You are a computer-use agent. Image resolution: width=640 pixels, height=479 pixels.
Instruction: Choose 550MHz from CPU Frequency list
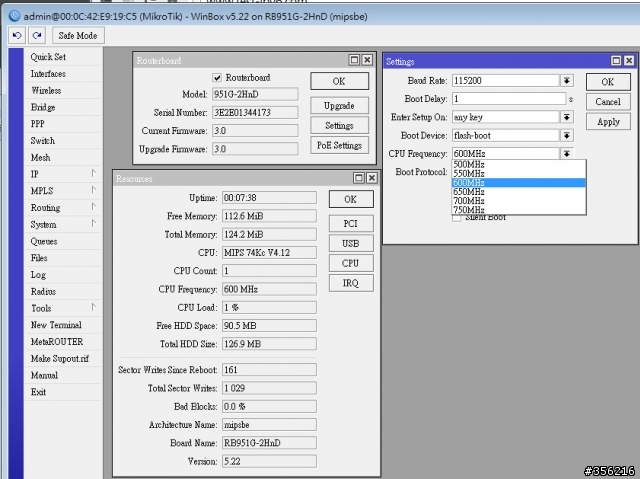coord(518,173)
